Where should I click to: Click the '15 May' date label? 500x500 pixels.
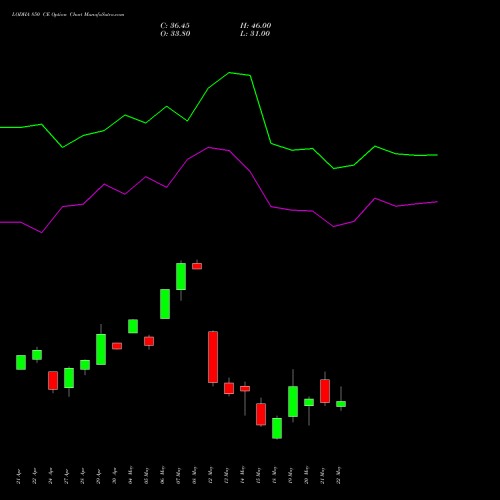tap(259, 475)
